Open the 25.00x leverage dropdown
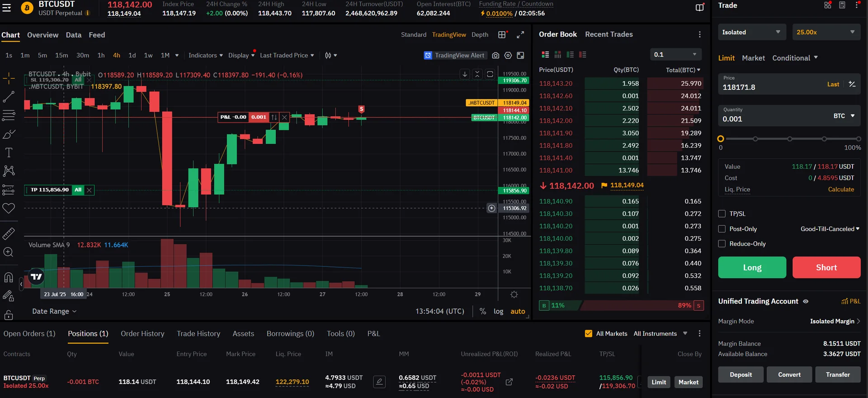868x398 pixels. pyautogui.click(x=826, y=32)
